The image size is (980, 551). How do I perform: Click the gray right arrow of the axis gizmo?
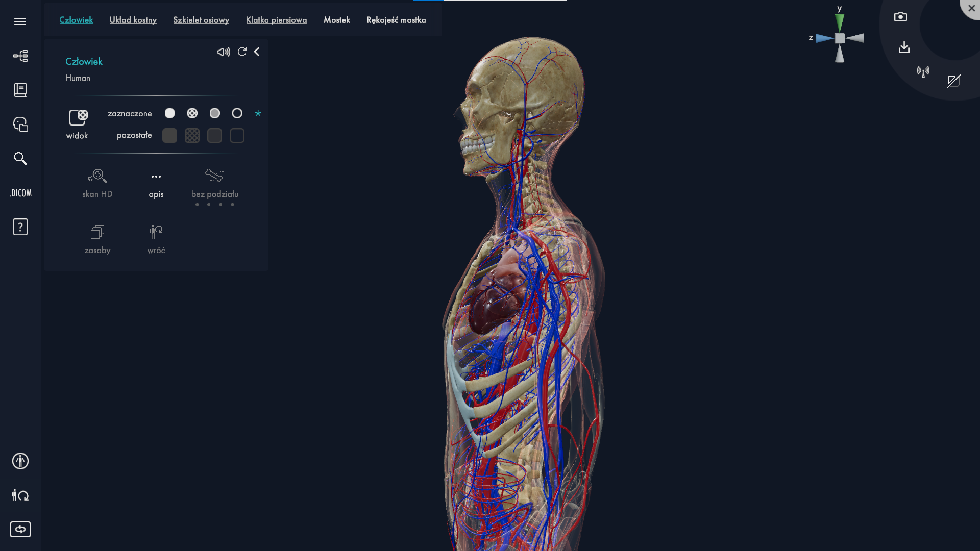855,38
